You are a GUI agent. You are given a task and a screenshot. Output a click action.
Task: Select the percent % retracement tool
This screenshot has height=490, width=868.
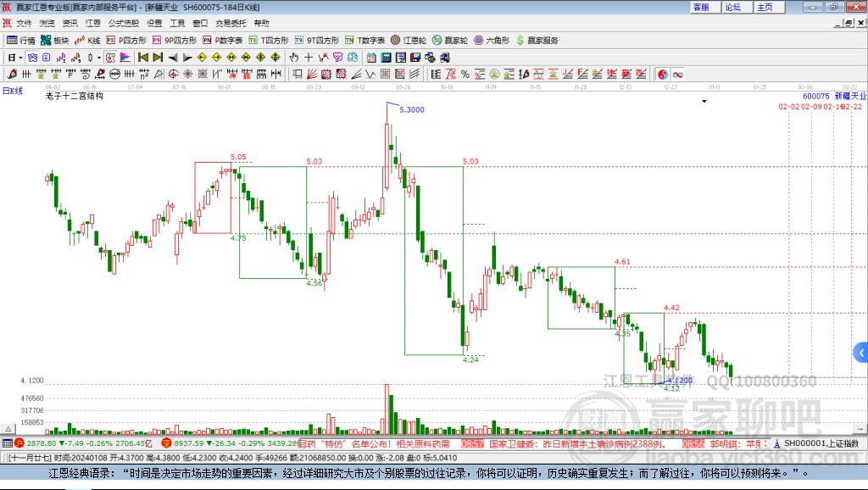tap(465, 75)
